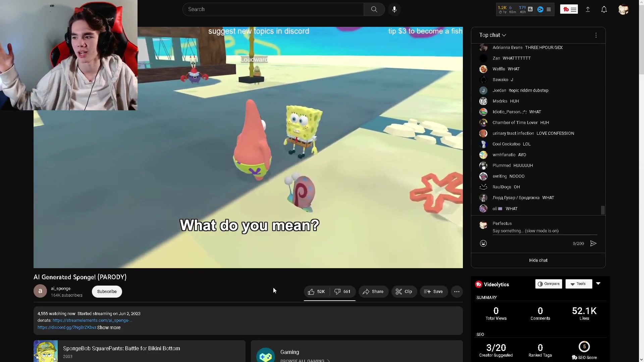Toggle the Compare button in Videolytics
The height and width of the screenshot is (362, 644).
tap(549, 284)
